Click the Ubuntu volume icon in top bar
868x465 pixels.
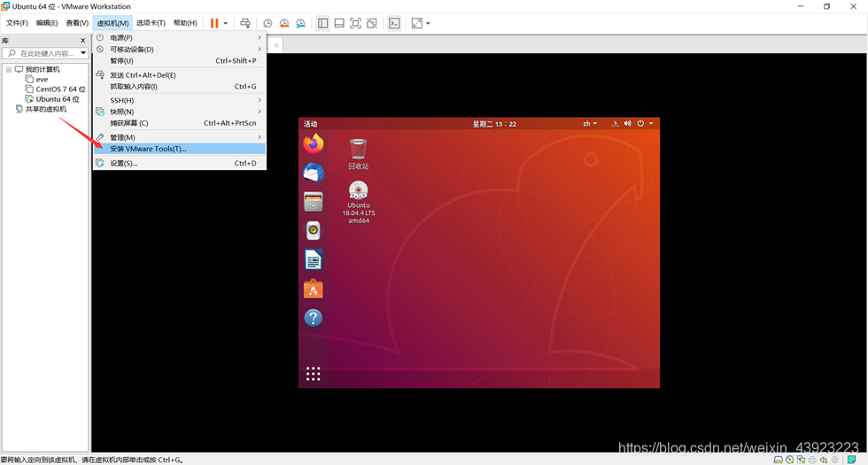click(628, 123)
